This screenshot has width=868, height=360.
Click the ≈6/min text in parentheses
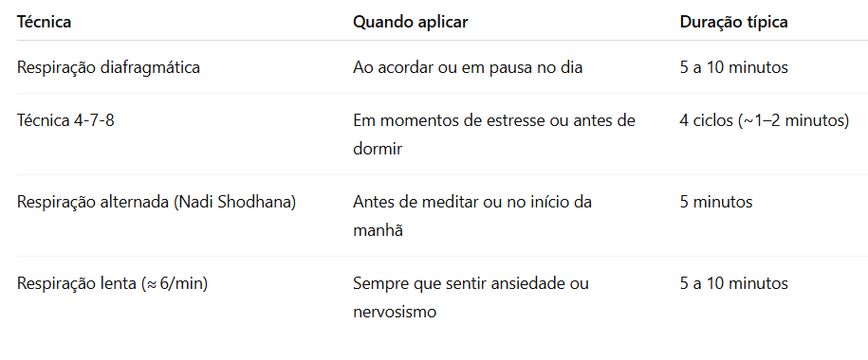tap(174, 284)
